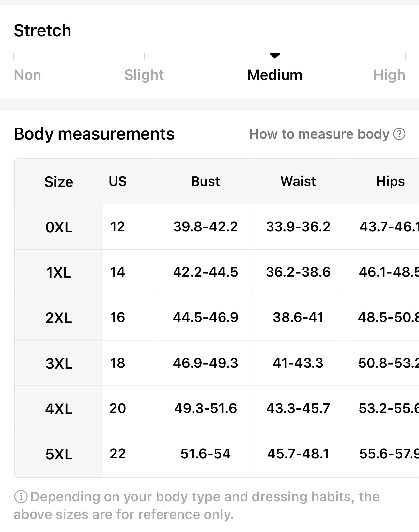Click the 42.2-44.5 bust measurement cell

[x=205, y=272]
